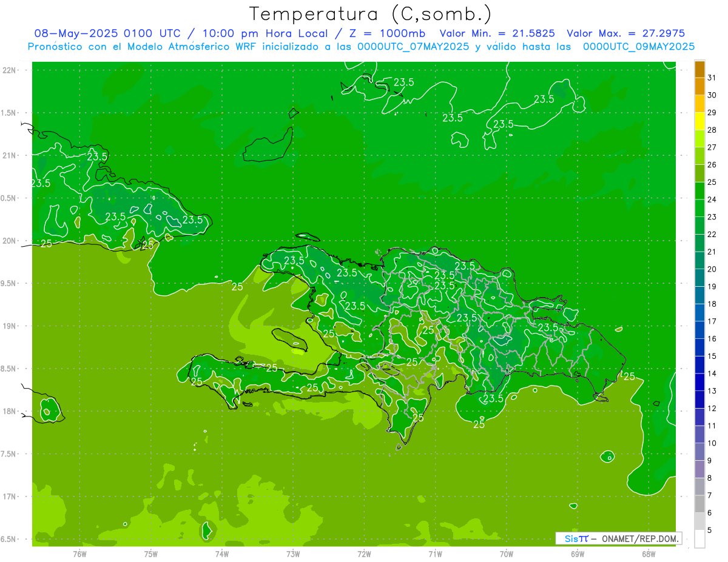Click the '11' label on color scale
Image resolution: width=728 pixels, height=562 pixels.
pos(712,426)
